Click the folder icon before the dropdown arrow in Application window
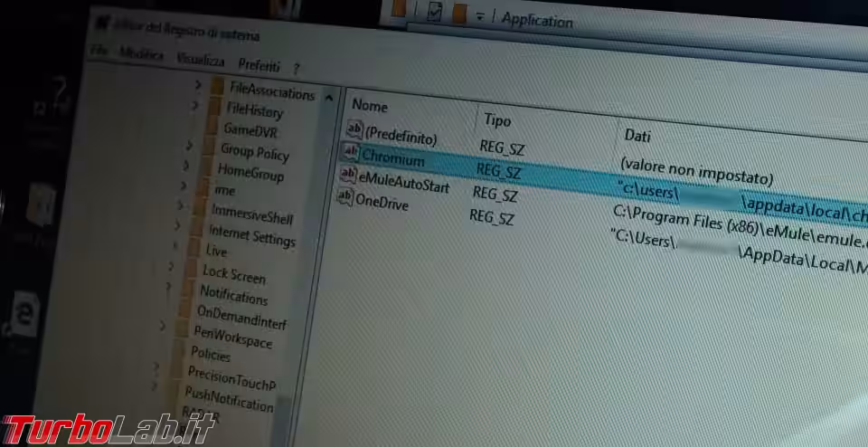The width and height of the screenshot is (868, 447). tap(459, 14)
